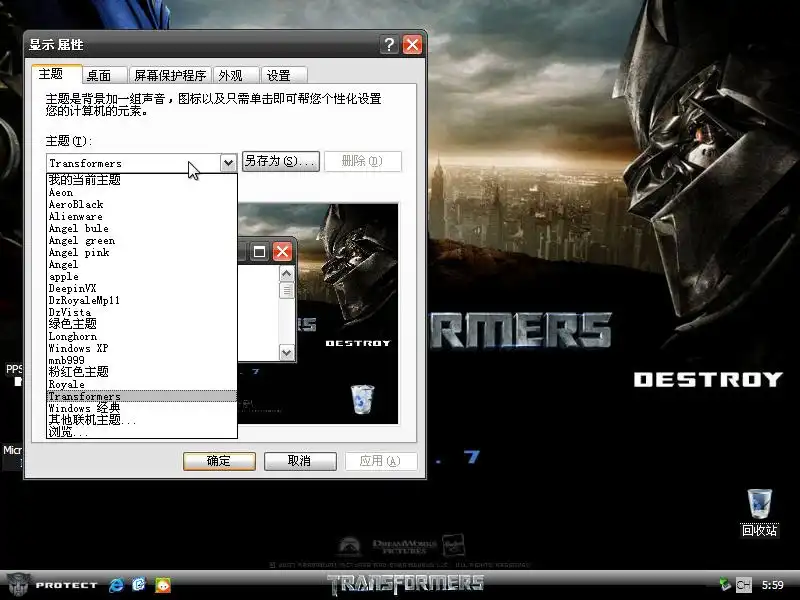Image resolution: width=800 pixels, height=600 pixels.
Task: Choose 我的当前主题 from the list
Action: [142, 180]
